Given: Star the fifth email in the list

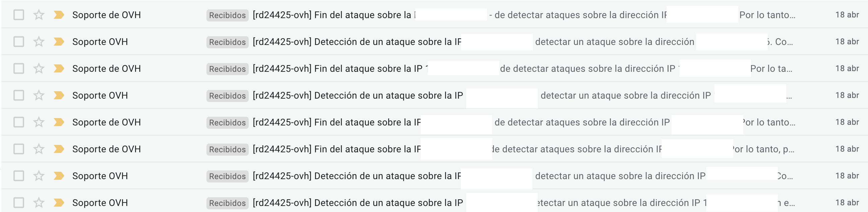Looking at the screenshot, I should pyautogui.click(x=39, y=122).
